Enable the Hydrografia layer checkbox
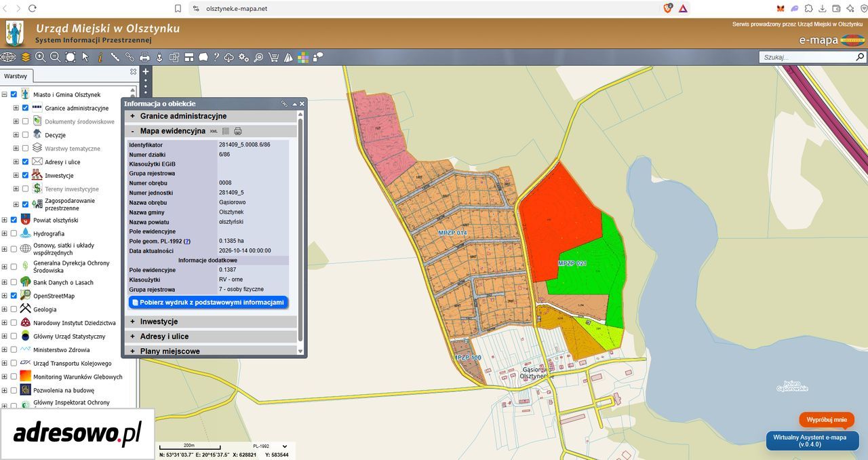Viewport: 868px width, 460px height. (x=14, y=233)
